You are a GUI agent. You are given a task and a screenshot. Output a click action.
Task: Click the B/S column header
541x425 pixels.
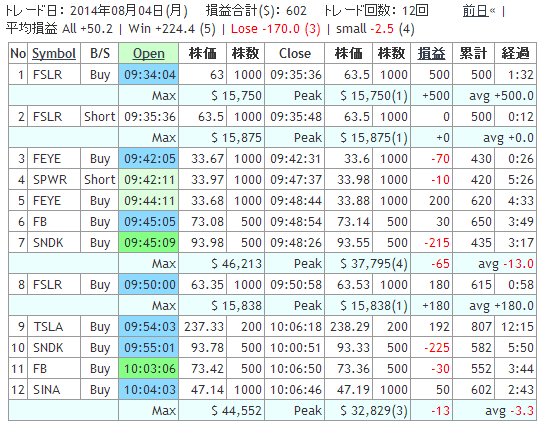(100, 53)
